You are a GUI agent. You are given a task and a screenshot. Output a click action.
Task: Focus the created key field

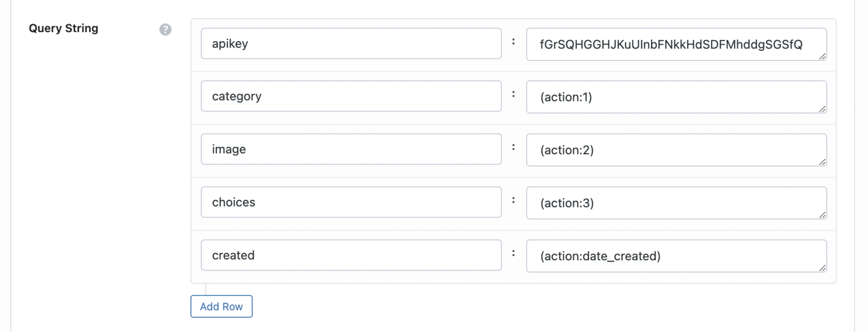pyautogui.click(x=351, y=255)
